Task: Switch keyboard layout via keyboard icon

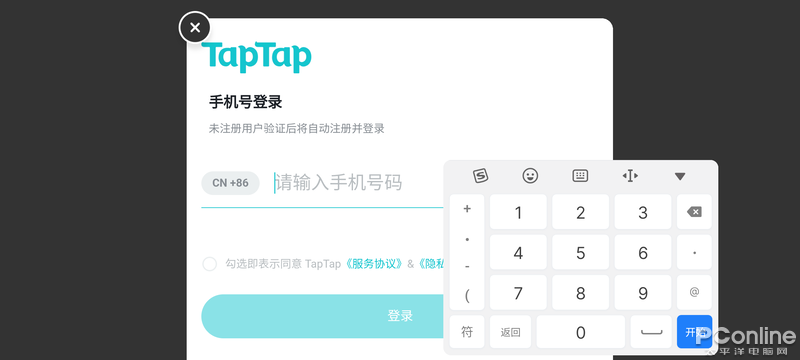Action: pyautogui.click(x=580, y=176)
